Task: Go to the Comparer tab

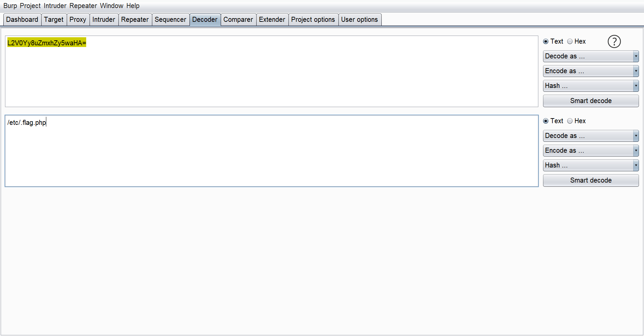Action: [238, 20]
